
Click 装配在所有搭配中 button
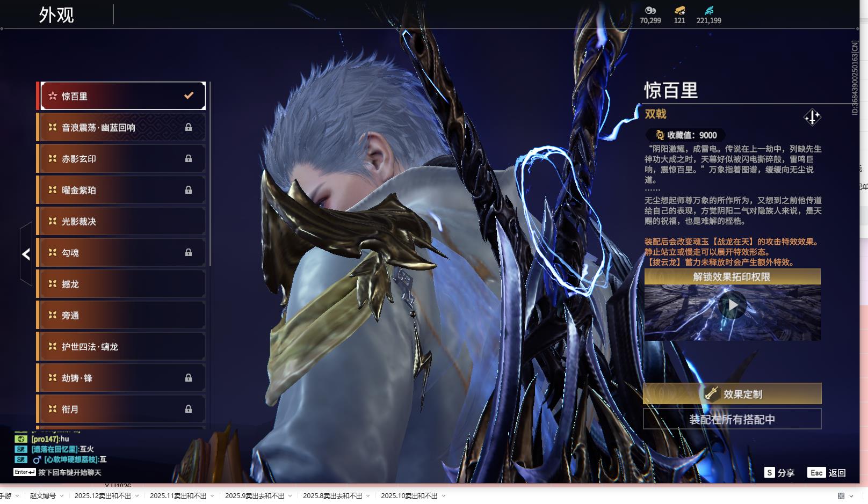[733, 419]
